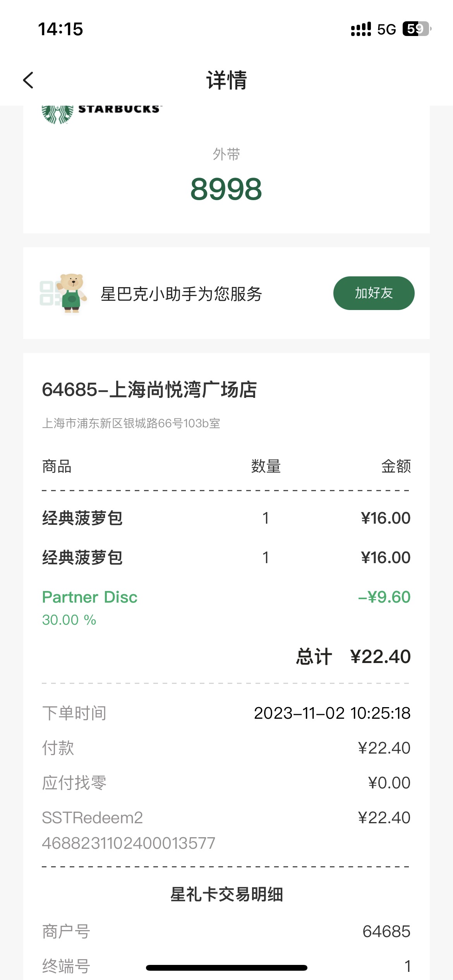Tap the order time 2023-11-02 10:25:18
Viewport: 453px width, 980px height.
coord(332,713)
